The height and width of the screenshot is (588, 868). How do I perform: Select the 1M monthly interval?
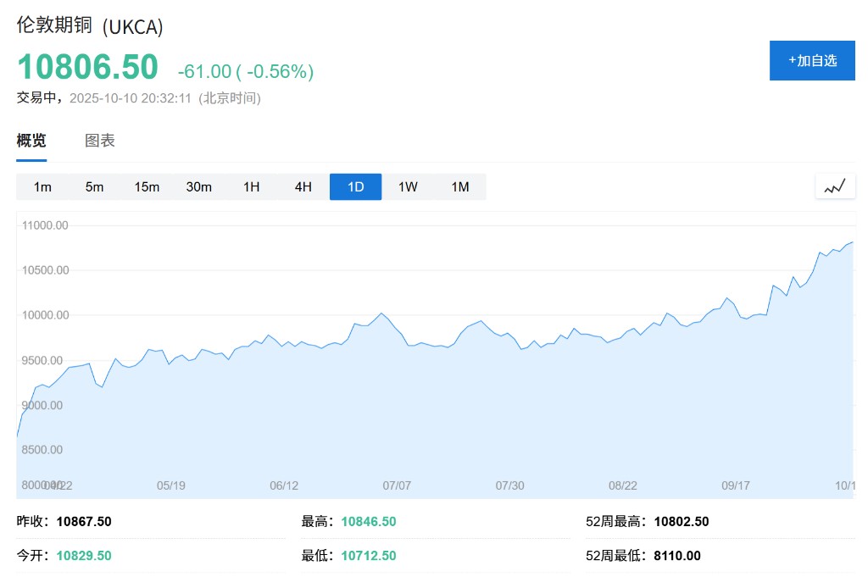[x=460, y=187]
